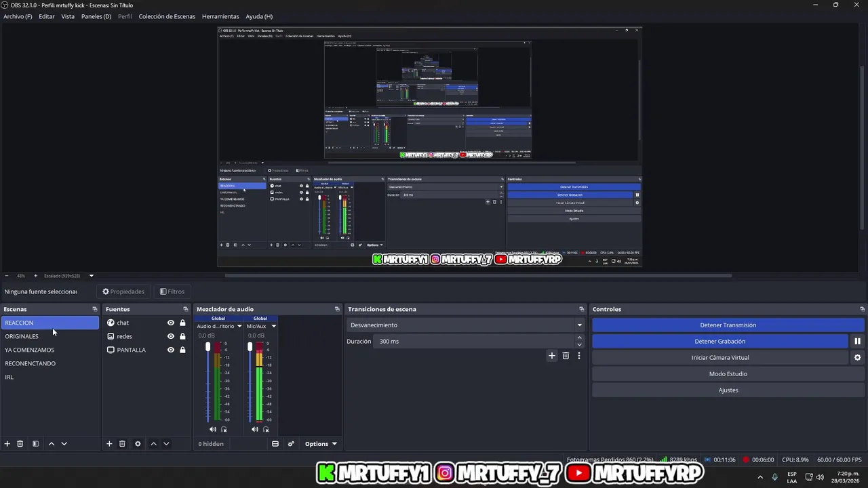Remove the scene transition with trash icon
The image size is (868, 488).
(x=566, y=356)
